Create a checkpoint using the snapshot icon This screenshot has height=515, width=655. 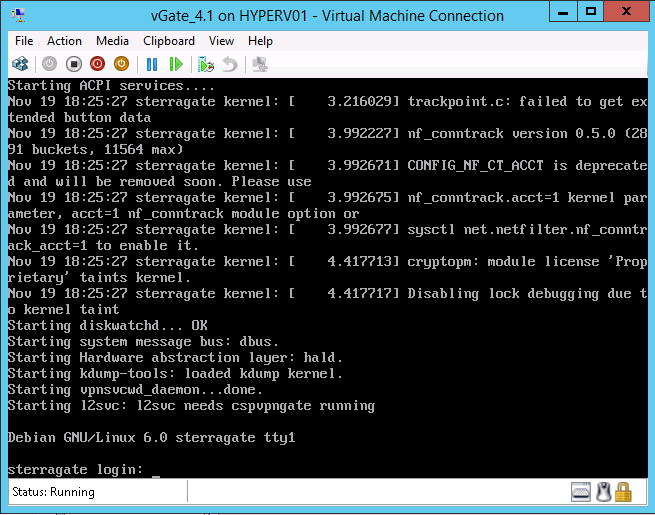[206, 64]
